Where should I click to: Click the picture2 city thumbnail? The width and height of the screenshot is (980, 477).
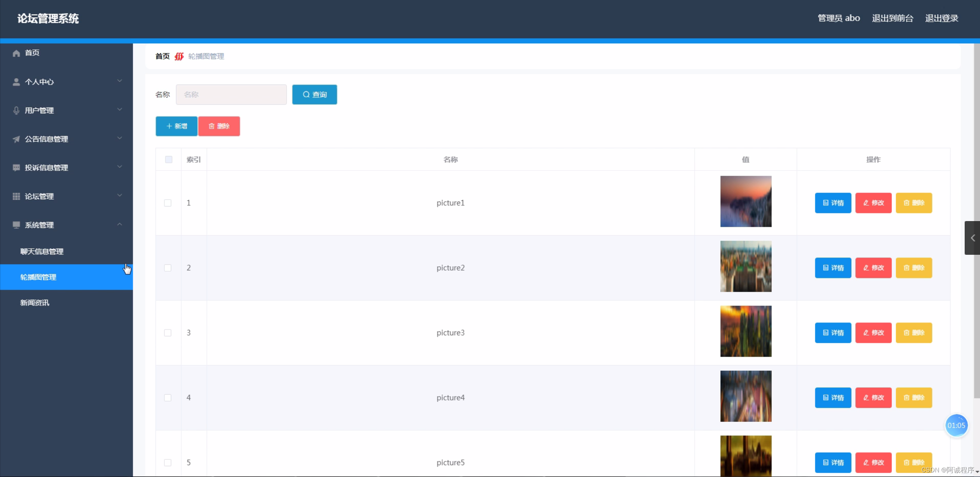[x=746, y=266]
